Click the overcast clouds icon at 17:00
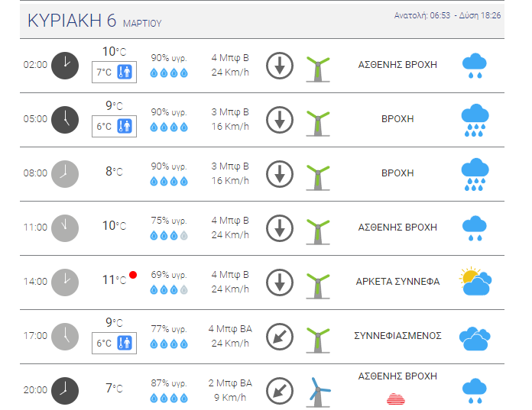Viewport: 532px width, 410px height. [x=475, y=338]
